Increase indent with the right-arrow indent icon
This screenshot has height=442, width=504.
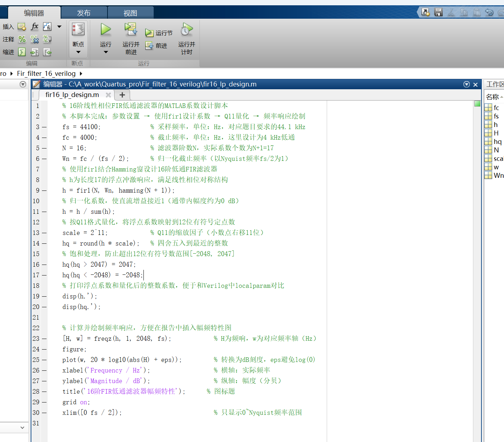coord(35,52)
